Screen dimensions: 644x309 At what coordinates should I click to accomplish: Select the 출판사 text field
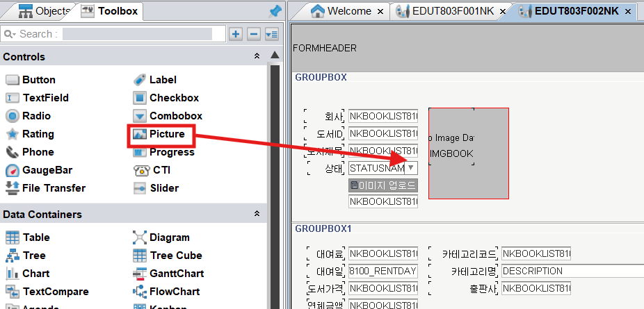point(536,288)
